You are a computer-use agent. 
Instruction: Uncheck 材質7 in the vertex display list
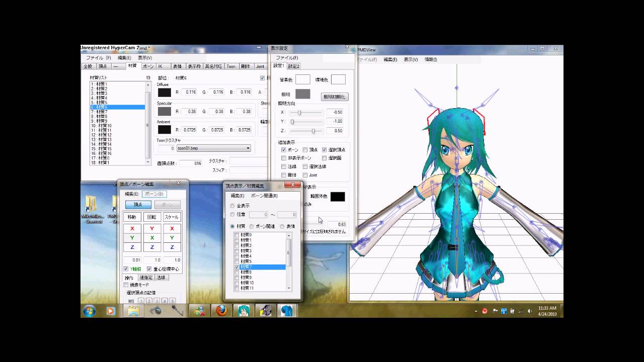coord(237,267)
